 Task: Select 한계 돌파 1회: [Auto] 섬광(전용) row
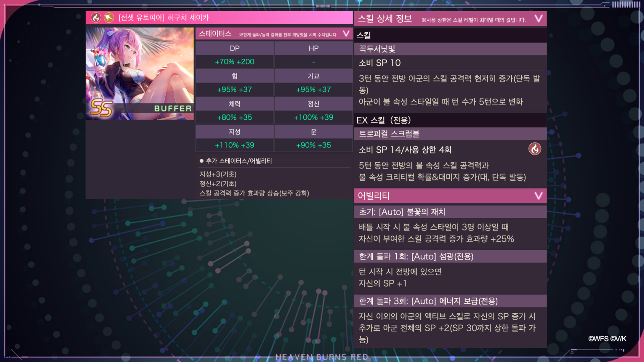click(450, 256)
